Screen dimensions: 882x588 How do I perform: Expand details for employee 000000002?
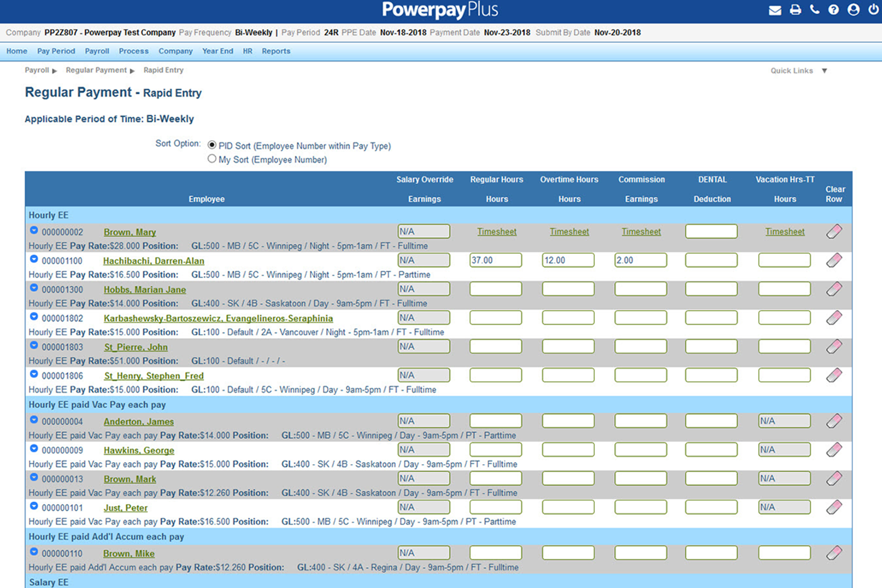(34, 230)
